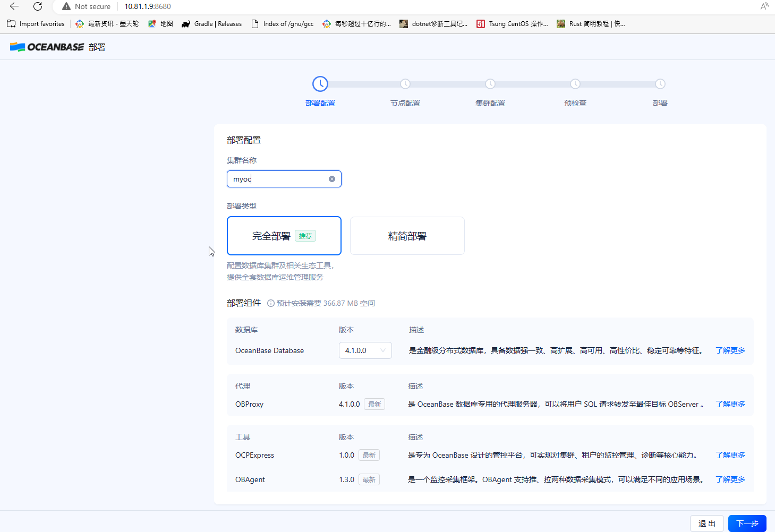Click 了解更多 for OceanBase Database
The width and height of the screenshot is (775, 532).
coord(730,350)
